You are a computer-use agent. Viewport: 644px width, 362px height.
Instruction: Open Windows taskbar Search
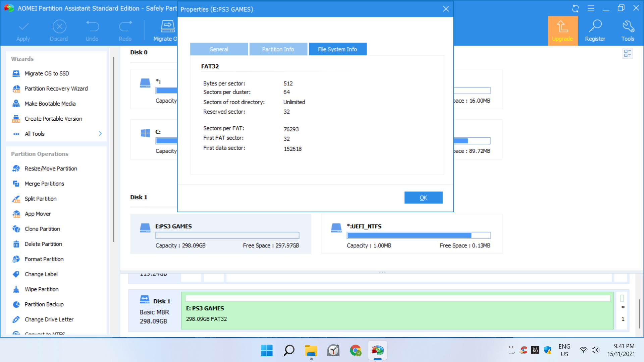[x=289, y=351]
